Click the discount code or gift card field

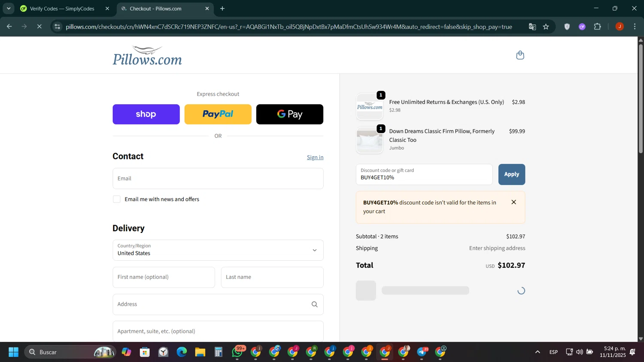pyautogui.click(x=424, y=174)
